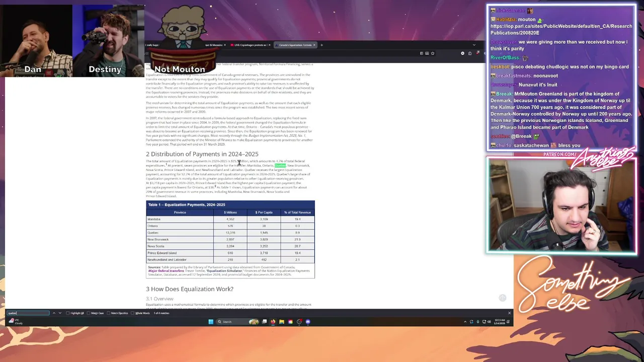Image resolution: width=644 pixels, height=362 pixels.
Task: Open the Windows Start menu
Action: coord(211,322)
